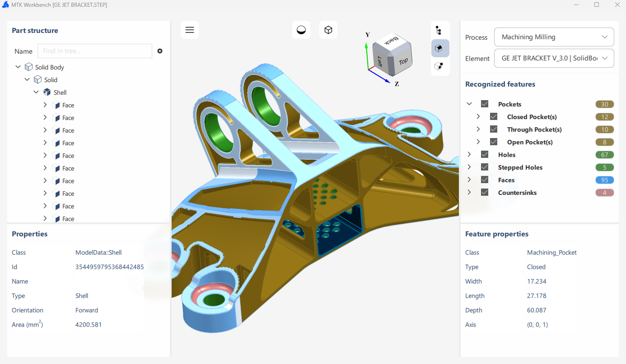This screenshot has height=364, width=626.
Task: Select the wireframe cube display icon
Action: pyautogui.click(x=328, y=30)
